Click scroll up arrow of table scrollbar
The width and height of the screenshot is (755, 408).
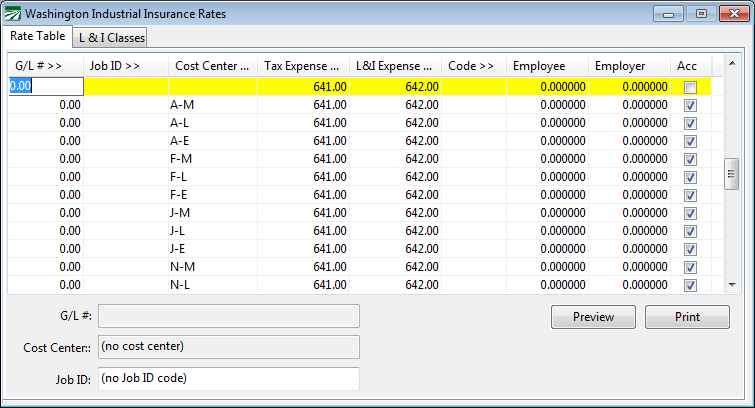click(x=732, y=63)
